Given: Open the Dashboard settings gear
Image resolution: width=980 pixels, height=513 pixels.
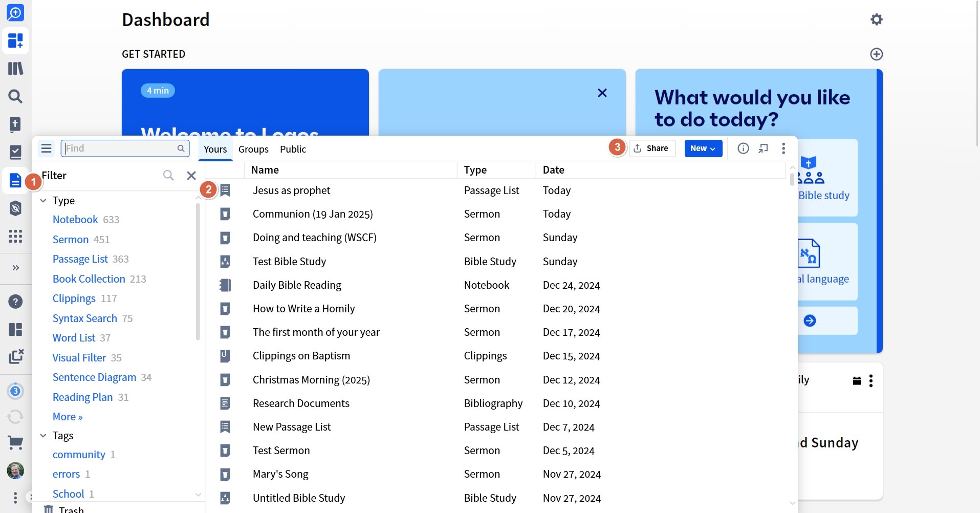Looking at the screenshot, I should [x=877, y=19].
